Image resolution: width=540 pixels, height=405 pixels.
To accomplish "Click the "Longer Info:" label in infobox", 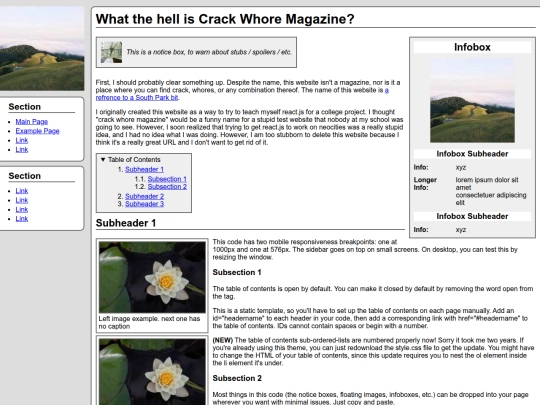I will [425, 184].
